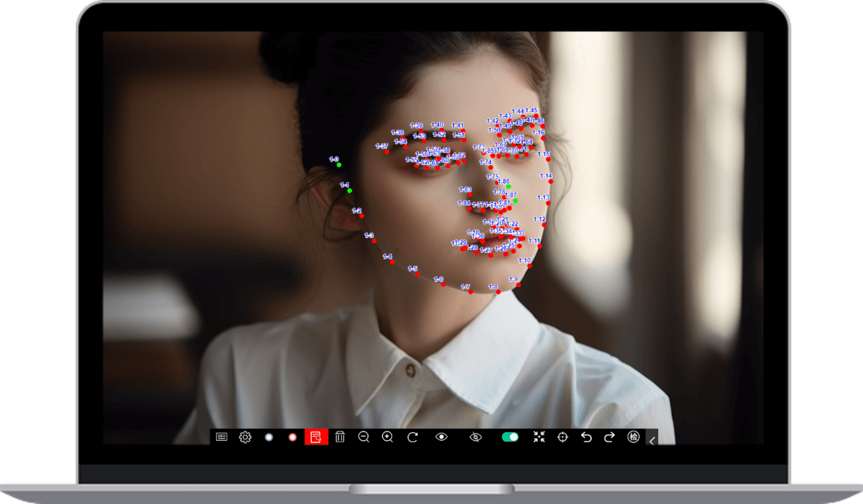Select green landmark point 1-0 near the ear
This screenshot has width=863, height=504.
(x=340, y=165)
